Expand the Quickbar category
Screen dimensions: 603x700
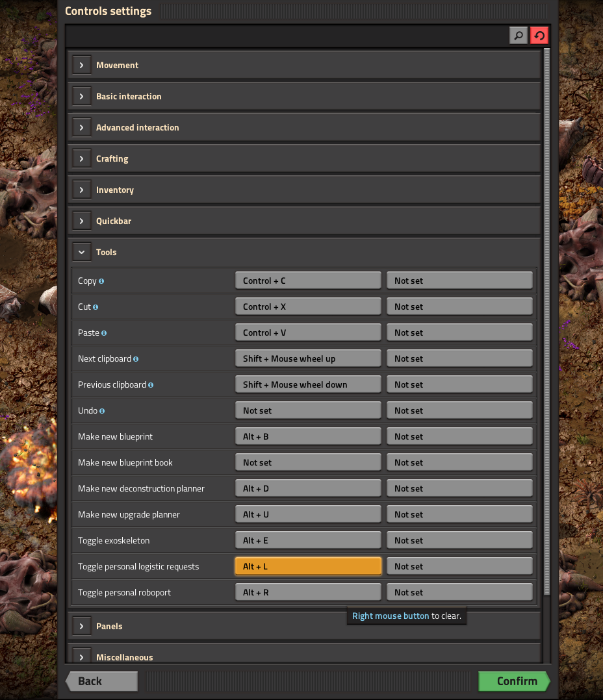coord(81,221)
